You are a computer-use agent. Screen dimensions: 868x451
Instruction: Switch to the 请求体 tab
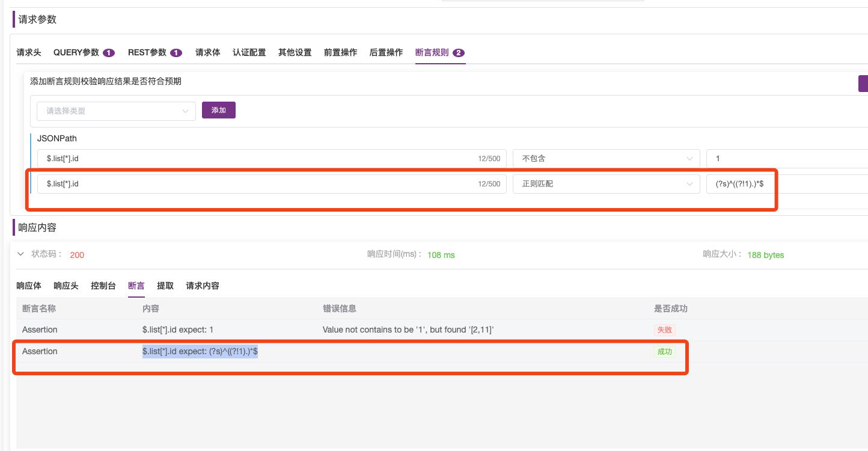(x=207, y=52)
